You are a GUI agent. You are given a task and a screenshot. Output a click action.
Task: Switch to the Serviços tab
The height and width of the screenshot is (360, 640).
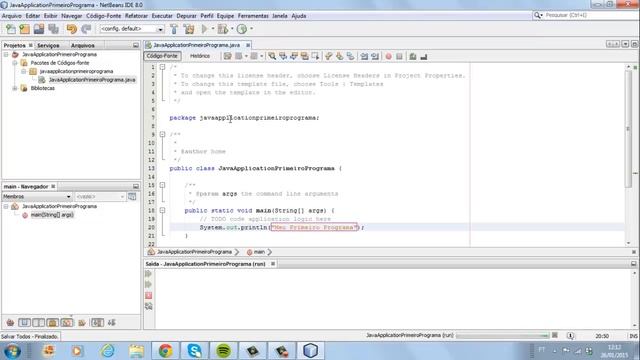click(48, 46)
